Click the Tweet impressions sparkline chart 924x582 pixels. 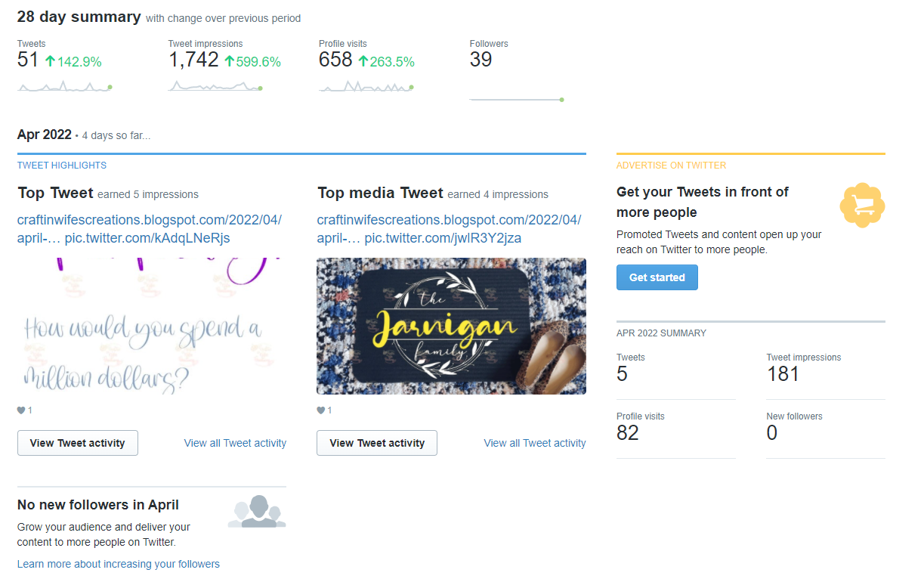tap(215, 87)
